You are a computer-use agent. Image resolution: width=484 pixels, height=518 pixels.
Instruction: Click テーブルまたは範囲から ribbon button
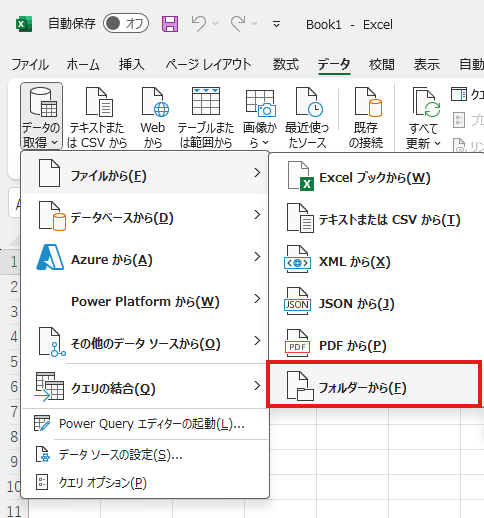206,117
